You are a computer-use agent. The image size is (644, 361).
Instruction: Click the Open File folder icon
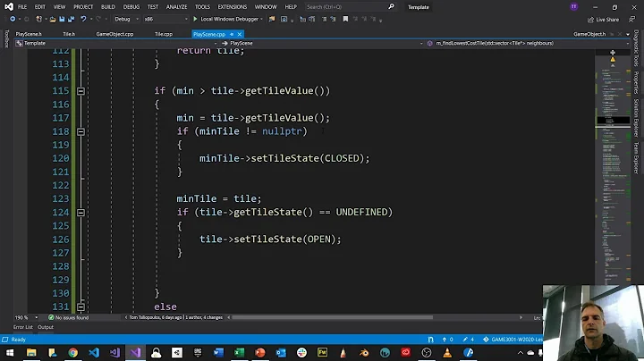(52, 19)
